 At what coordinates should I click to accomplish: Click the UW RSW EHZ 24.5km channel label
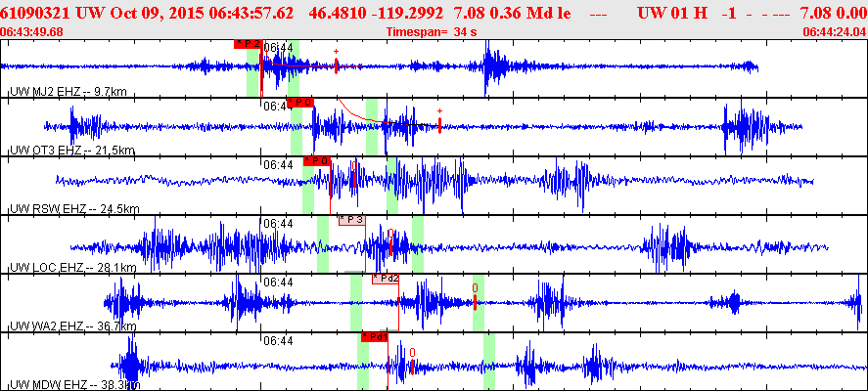tap(74, 209)
